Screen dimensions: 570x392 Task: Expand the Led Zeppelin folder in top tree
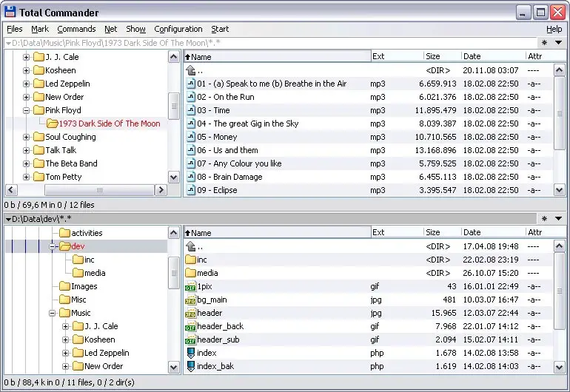click(27, 84)
